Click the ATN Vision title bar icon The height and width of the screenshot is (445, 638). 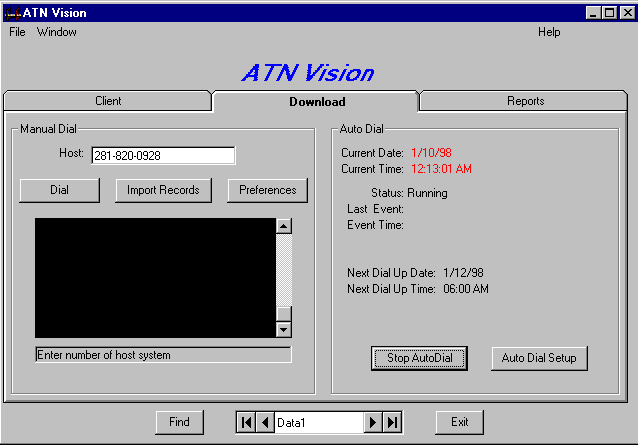click(12, 13)
